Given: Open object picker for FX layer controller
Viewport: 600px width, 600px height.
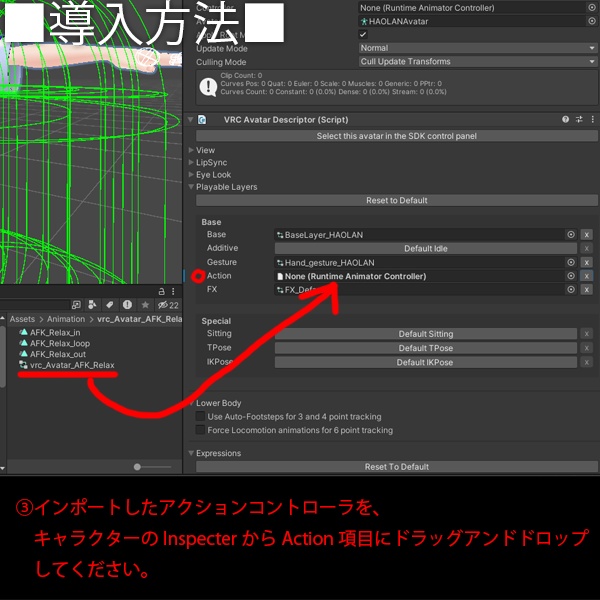Looking at the screenshot, I should click(571, 290).
